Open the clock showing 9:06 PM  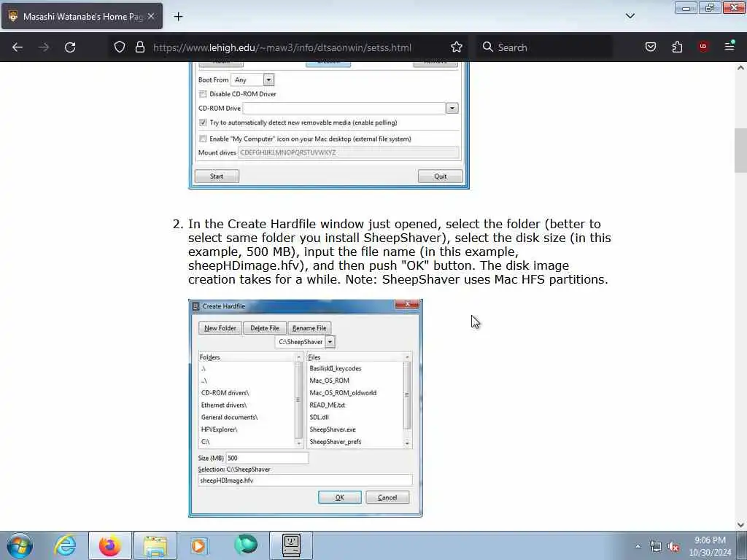(x=711, y=546)
